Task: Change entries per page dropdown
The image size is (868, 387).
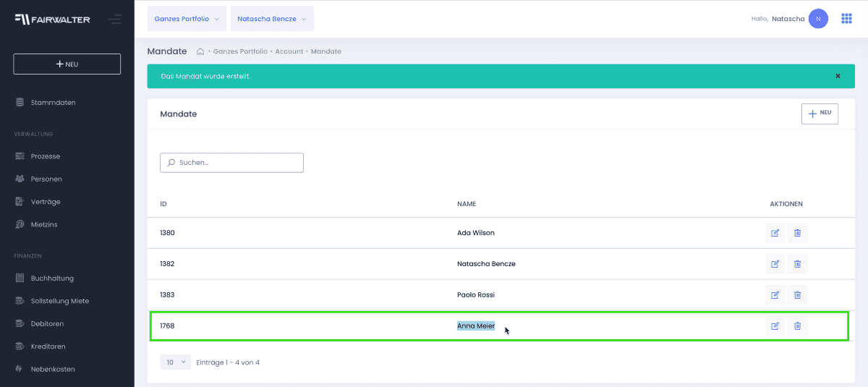Action: [174, 362]
